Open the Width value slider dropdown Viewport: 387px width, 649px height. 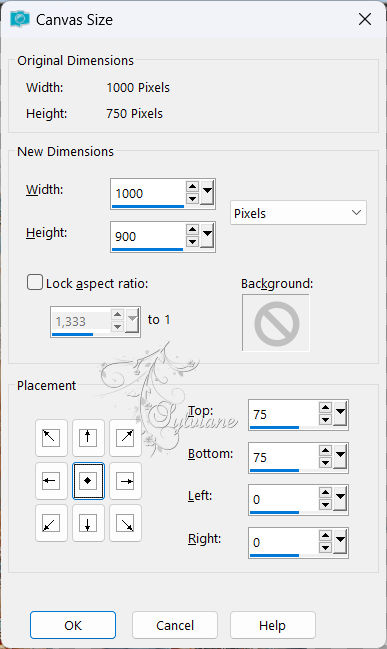coord(208,192)
